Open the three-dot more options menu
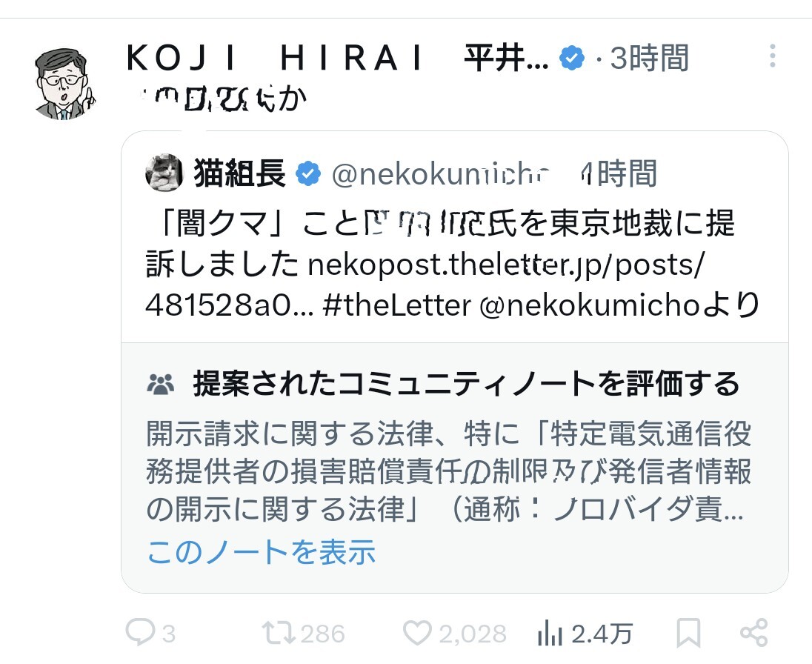The width and height of the screenshot is (812, 664). 772,57
